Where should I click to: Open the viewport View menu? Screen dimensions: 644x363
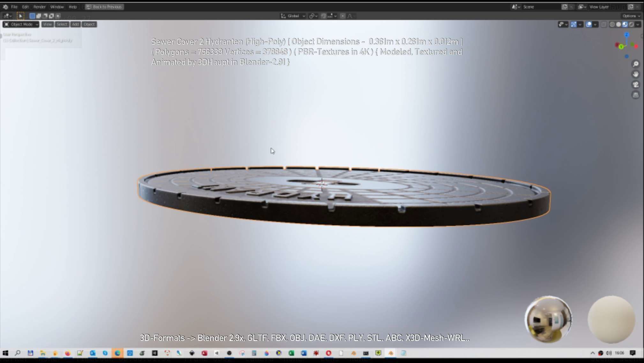coord(47,24)
